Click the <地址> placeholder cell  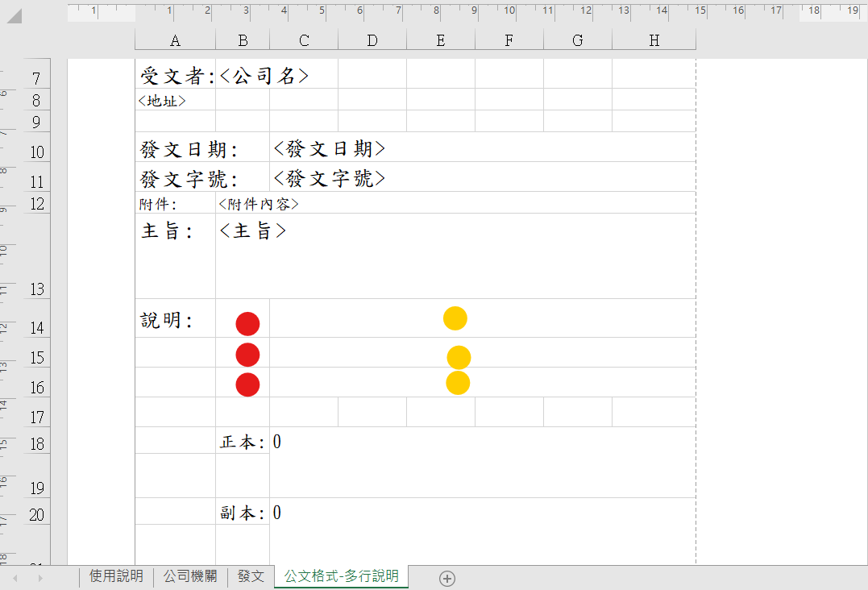(176, 100)
